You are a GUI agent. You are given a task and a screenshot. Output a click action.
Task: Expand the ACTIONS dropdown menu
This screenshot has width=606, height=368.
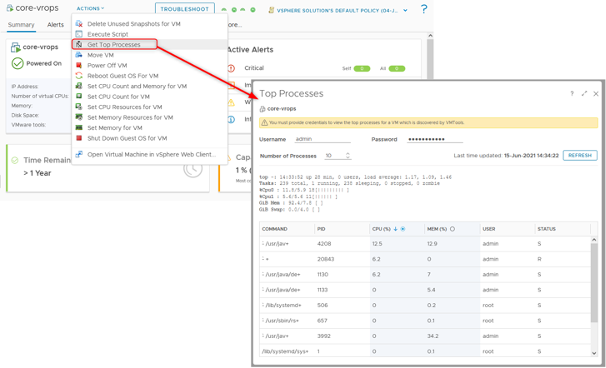(90, 9)
